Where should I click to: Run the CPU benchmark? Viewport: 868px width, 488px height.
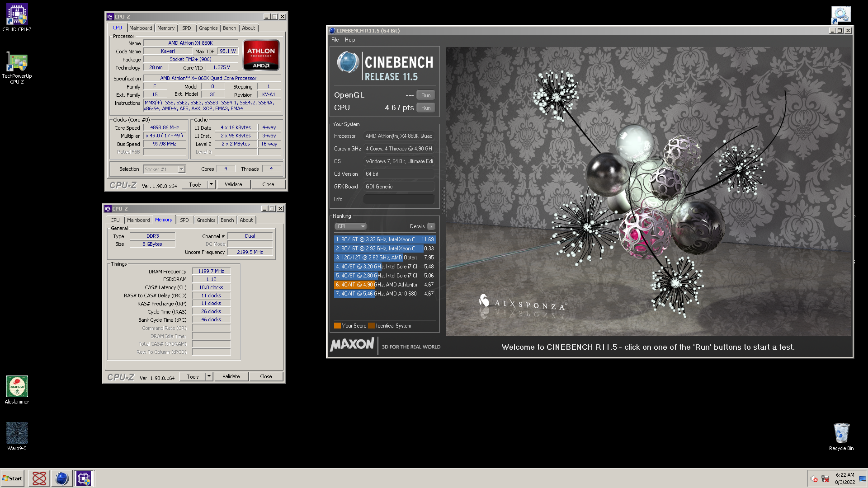click(426, 108)
